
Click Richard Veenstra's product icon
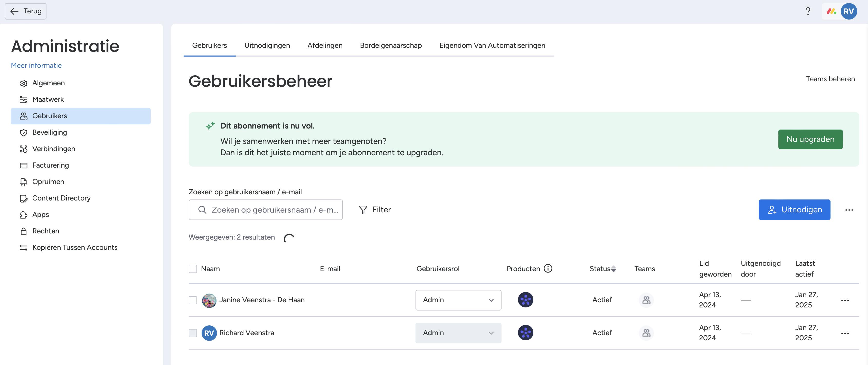(525, 333)
